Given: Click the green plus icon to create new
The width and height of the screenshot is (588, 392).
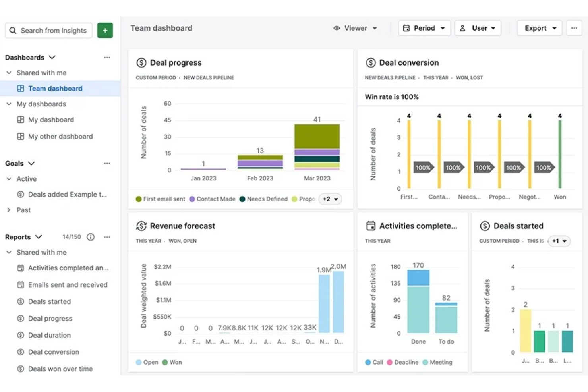Looking at the screenshot, I should tap(104, 30).
